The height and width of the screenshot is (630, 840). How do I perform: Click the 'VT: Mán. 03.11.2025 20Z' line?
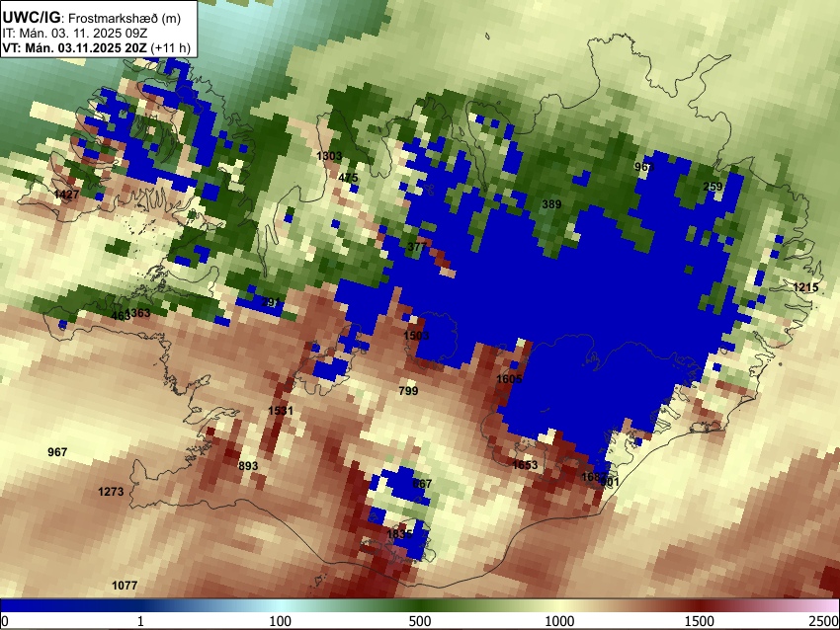click(x=74, y=47)
